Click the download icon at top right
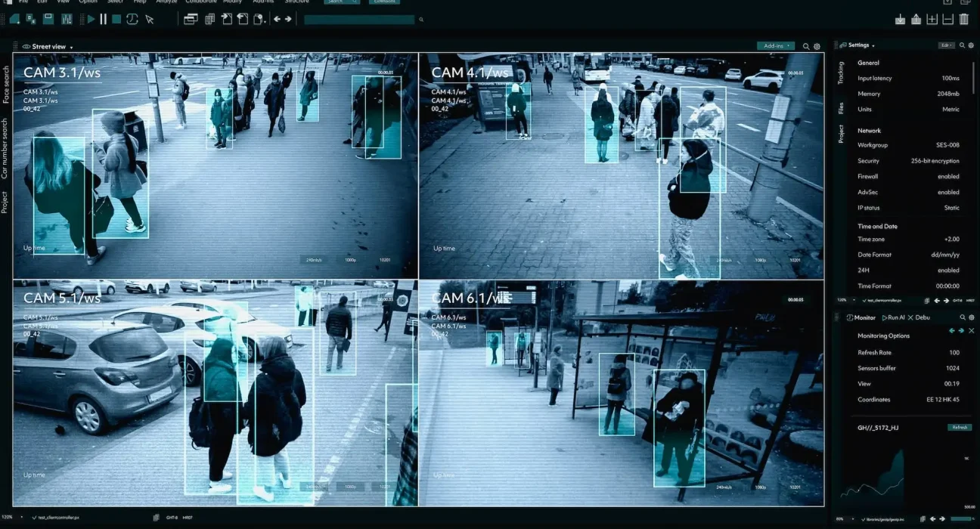Screen dimensions: 980x529 (900, 19)
